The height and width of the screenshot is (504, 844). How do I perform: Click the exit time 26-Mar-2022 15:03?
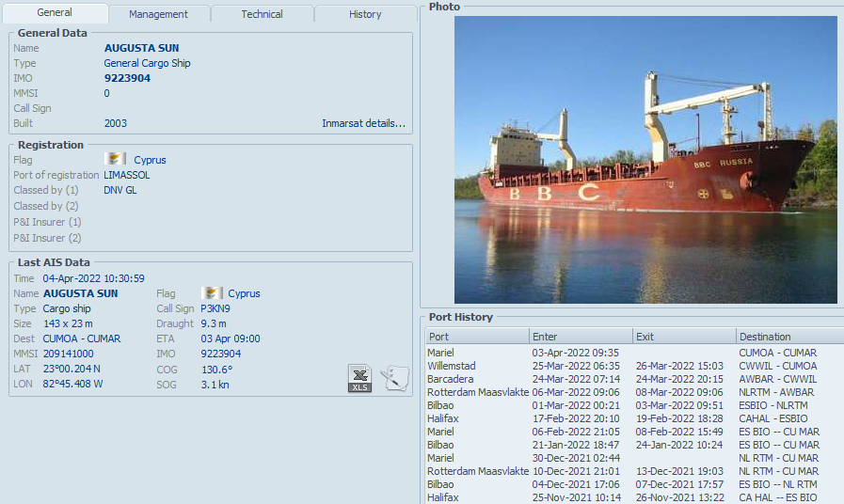pyautogui.click(x=679, y=366)
